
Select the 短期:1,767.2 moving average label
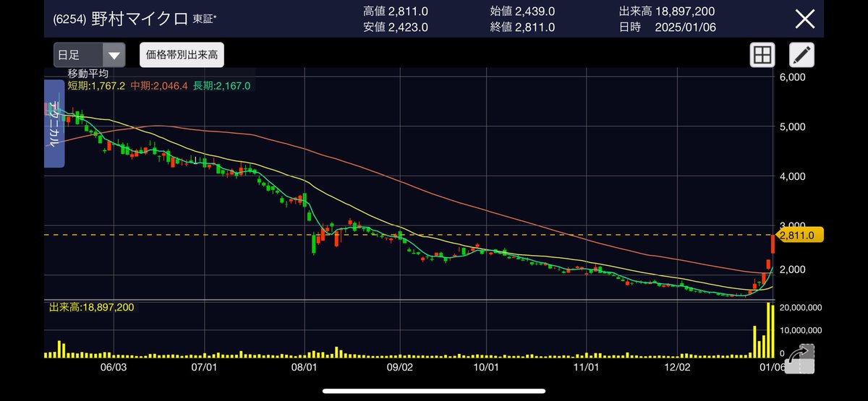pyautogui.click(x=95, y=86)
